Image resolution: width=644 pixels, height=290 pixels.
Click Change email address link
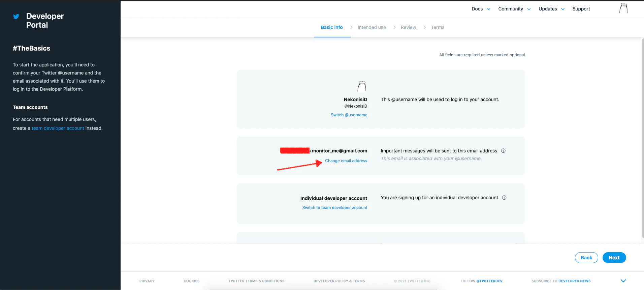(x=346, y=161)
